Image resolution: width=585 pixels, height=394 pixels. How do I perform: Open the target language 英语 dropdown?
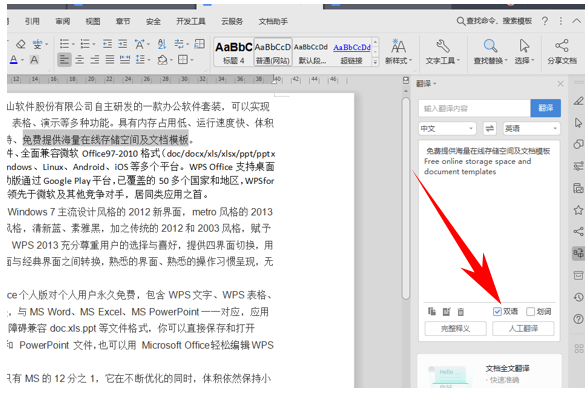(531, 129)
